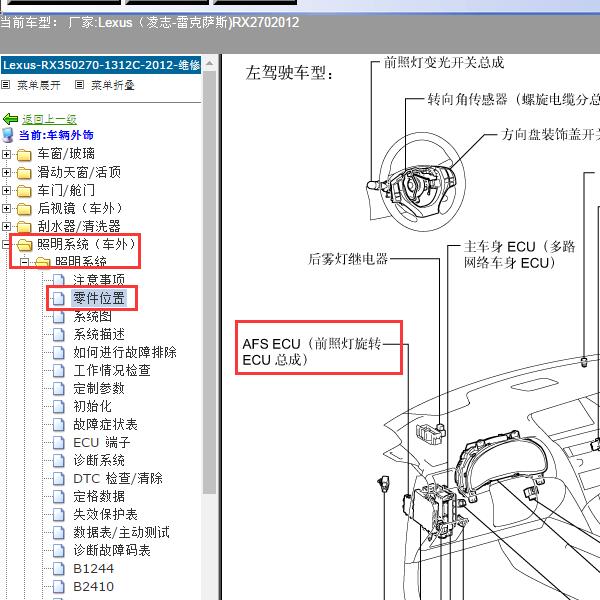
Task: Click the 如何进行故障排除 document icon
Action: pyautogui.click(x=59, y=352)
